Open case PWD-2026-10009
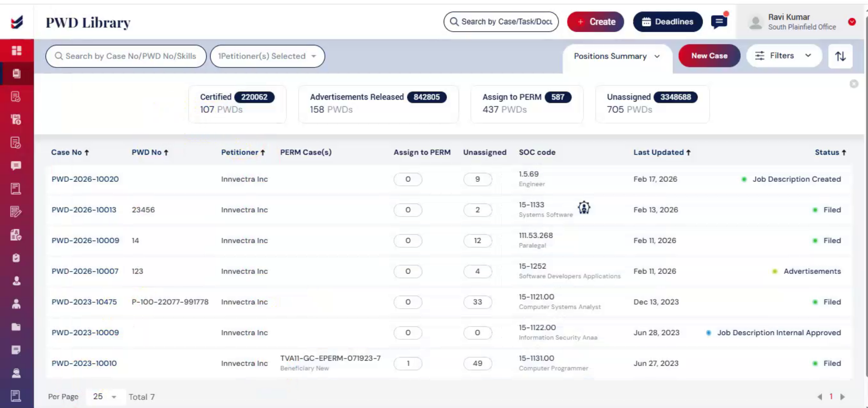 (x=85, y=241)
